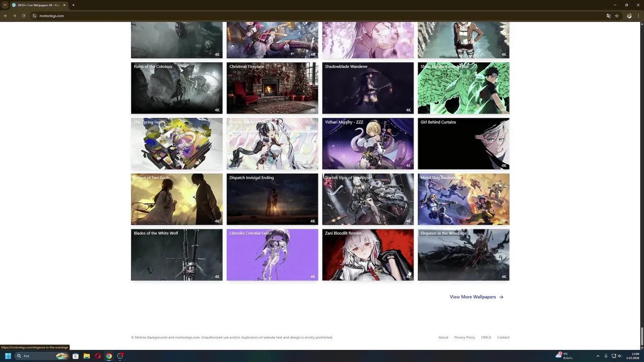Screen dimensions: 644x362
Task: Open the Chrome profile avatar
Action: [629, 16]
